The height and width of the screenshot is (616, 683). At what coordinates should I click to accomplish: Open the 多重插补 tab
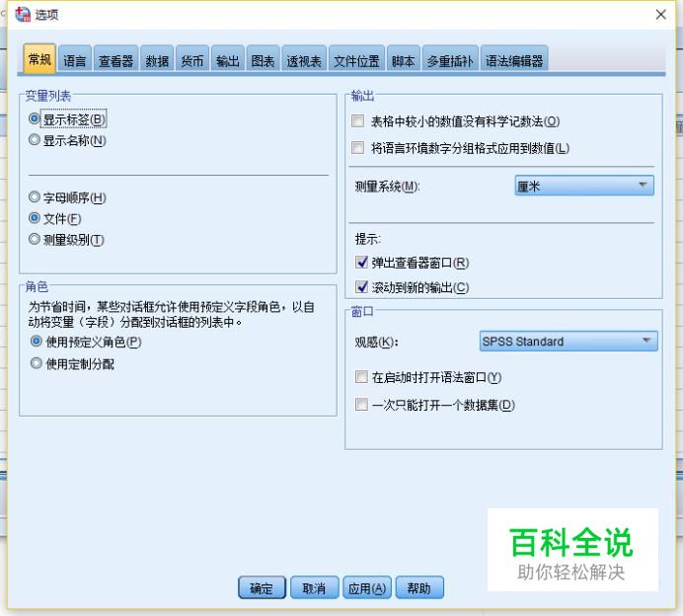[x=450, y=60]
